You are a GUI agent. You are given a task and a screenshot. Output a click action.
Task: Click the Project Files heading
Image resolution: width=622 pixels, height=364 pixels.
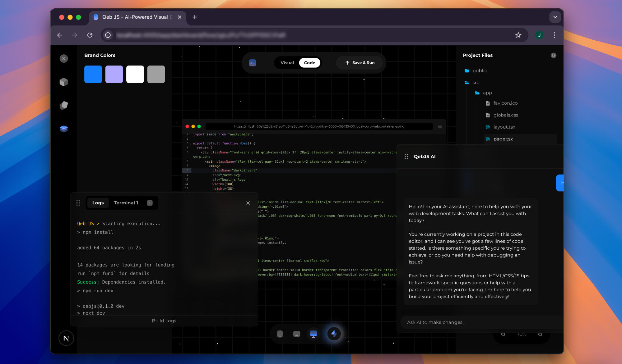click(x=478, y=55)
